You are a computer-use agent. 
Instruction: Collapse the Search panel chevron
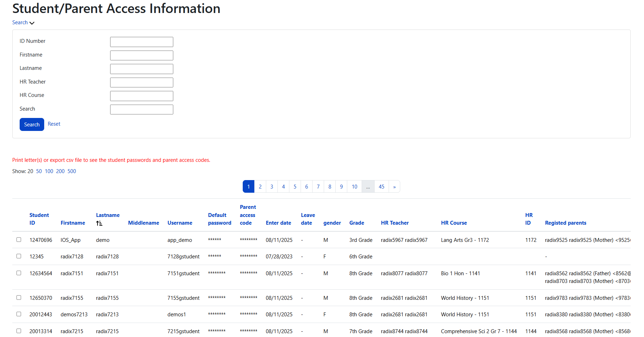pyautogui.click(x=32, y=23)
